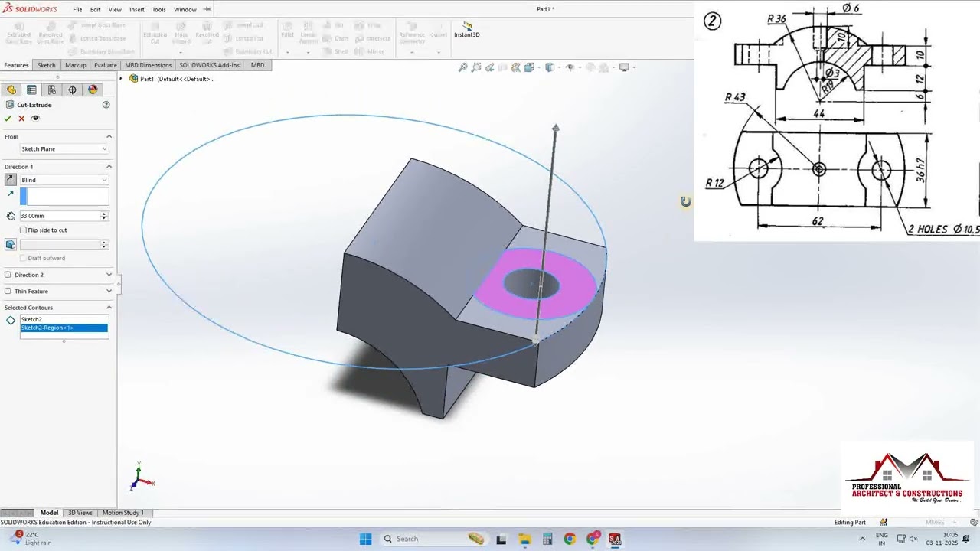Expand the Direction 2 section chevron

(x=109, y=275)
